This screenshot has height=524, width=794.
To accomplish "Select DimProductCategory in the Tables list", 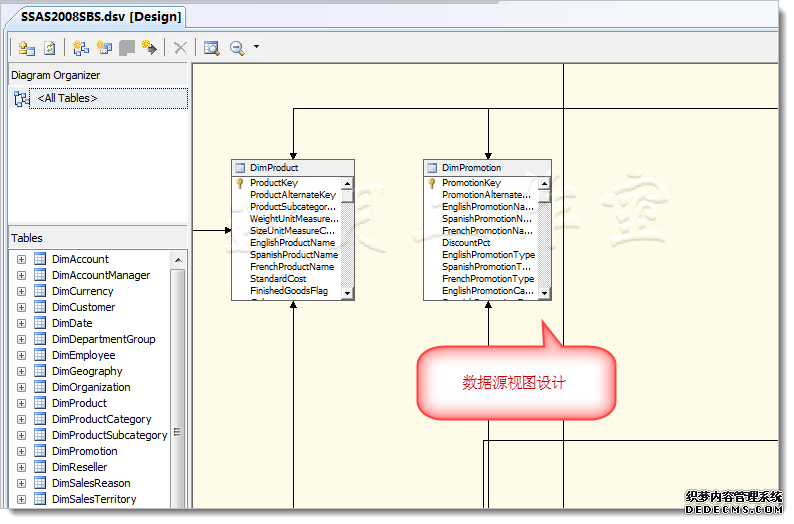I will (101, 419).
